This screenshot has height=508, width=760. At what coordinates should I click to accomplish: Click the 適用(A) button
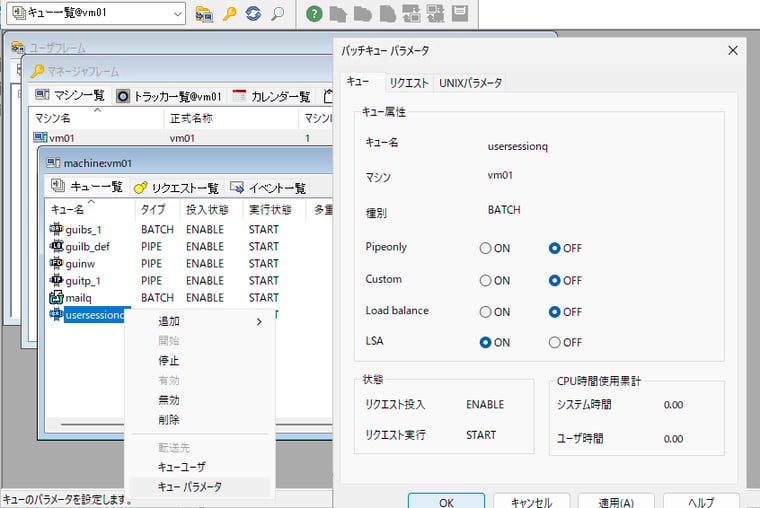click(x=616, y=501)
